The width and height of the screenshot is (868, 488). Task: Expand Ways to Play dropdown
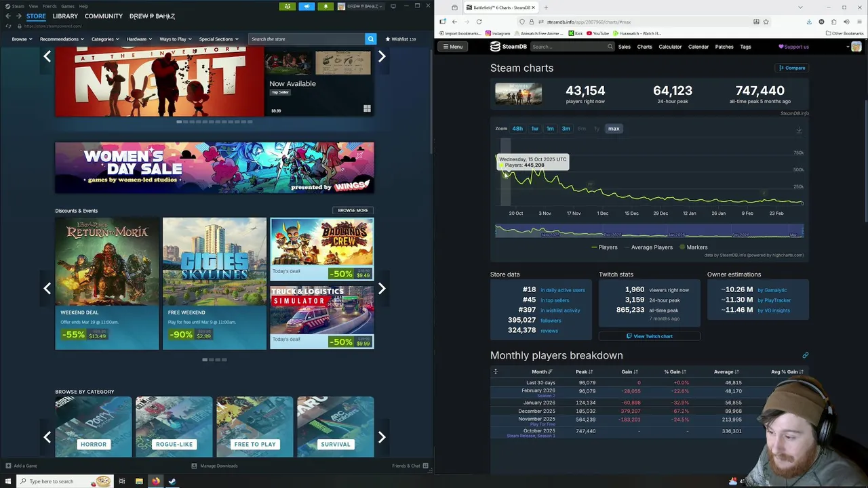(176, 39)
